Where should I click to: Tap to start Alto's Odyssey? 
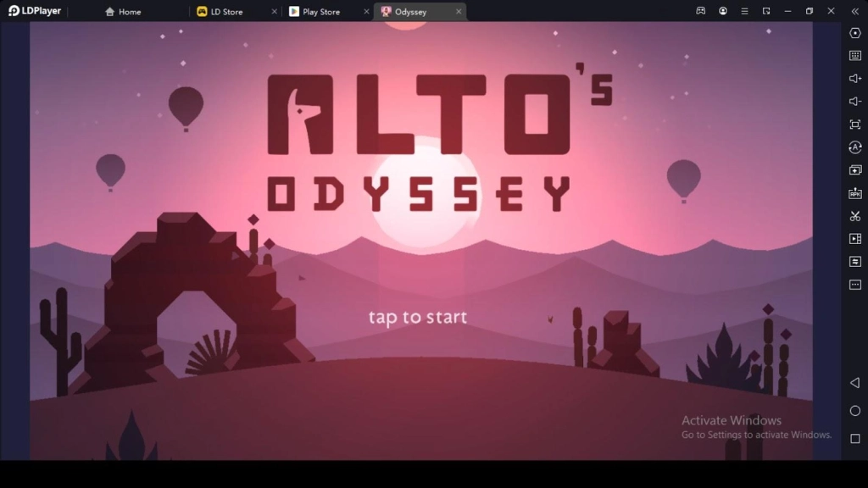(x=417, y=317)
